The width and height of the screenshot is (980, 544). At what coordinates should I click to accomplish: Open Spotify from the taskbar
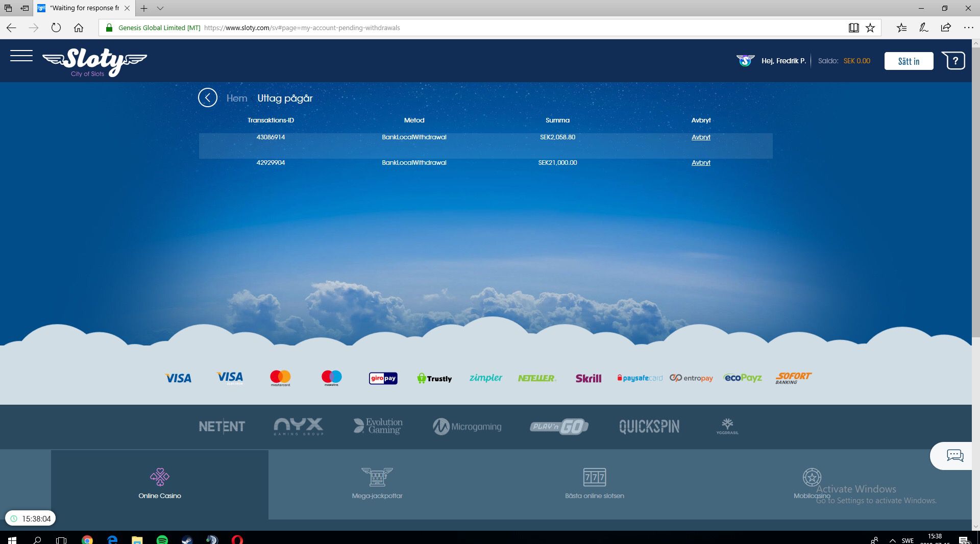162,539
